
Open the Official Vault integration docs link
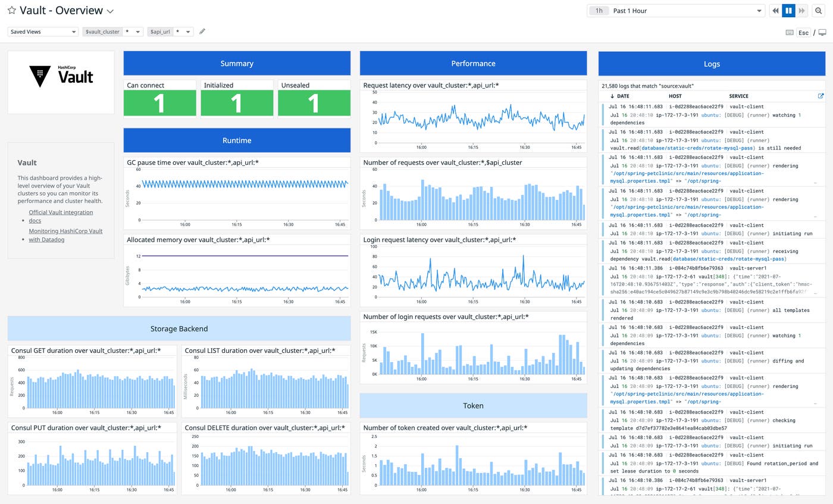coord(61,212)
